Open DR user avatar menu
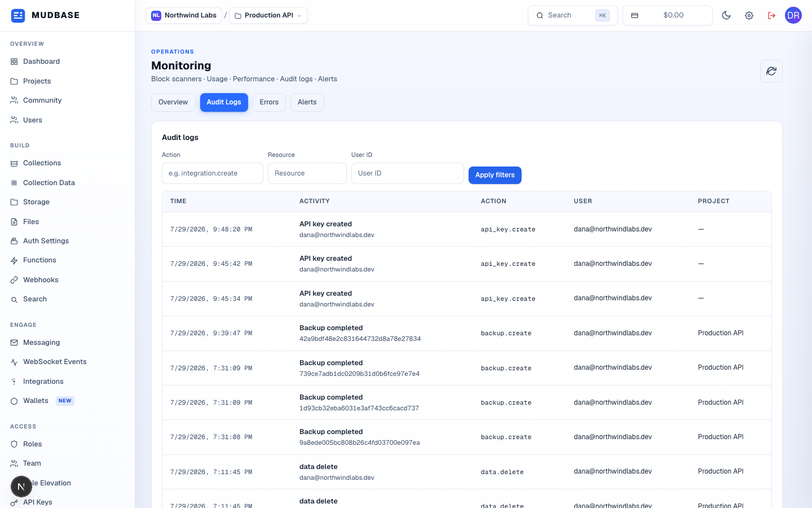Viewport: 812px width, 508px height. pos(793,15)
